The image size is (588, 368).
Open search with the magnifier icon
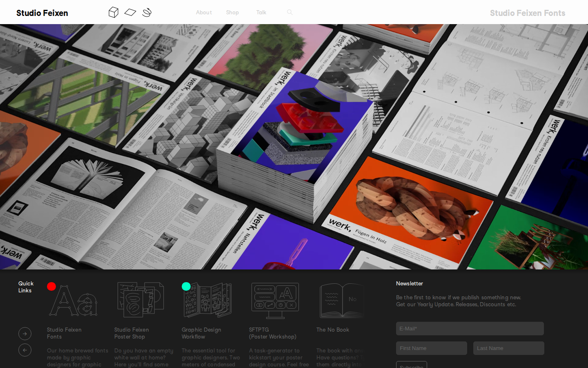pos(290,12)
